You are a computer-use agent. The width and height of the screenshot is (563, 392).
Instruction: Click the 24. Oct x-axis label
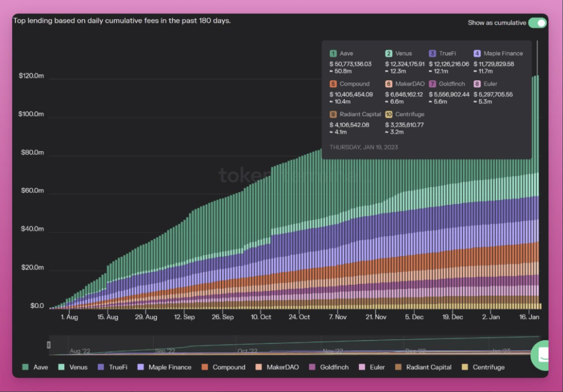coord(300,317)
